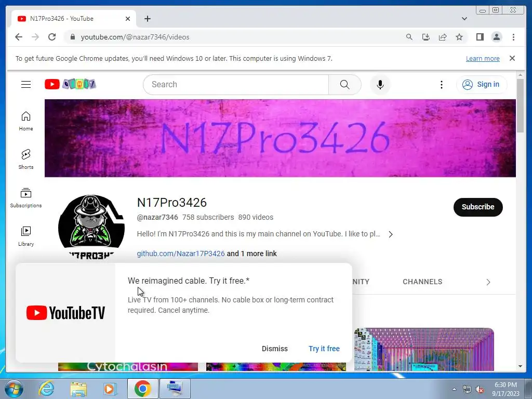Sign in to YouTube
This screenshot has height=399, width=532.
[x=482, y=85]
